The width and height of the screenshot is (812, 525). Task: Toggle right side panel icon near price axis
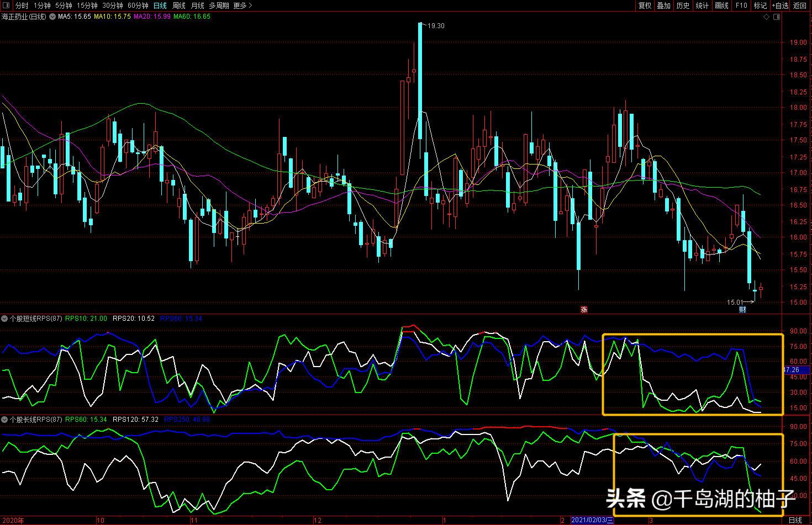coord(777,17)
